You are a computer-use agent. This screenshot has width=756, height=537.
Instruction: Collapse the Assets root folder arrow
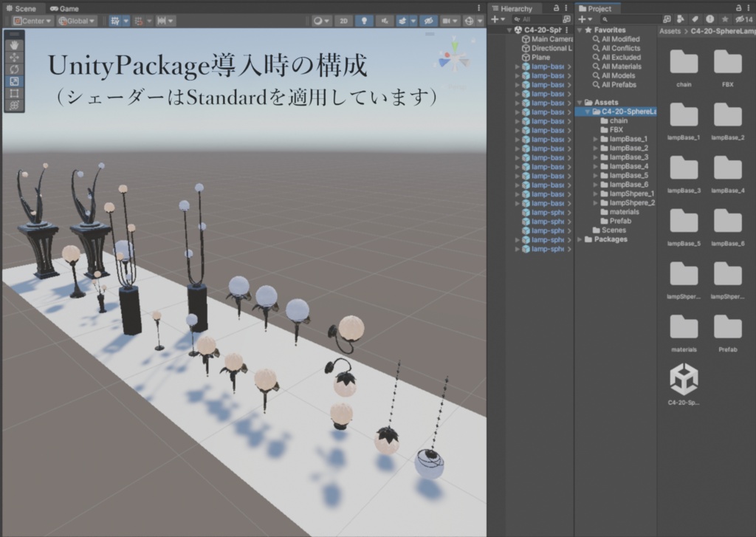[x=580, y=102]
